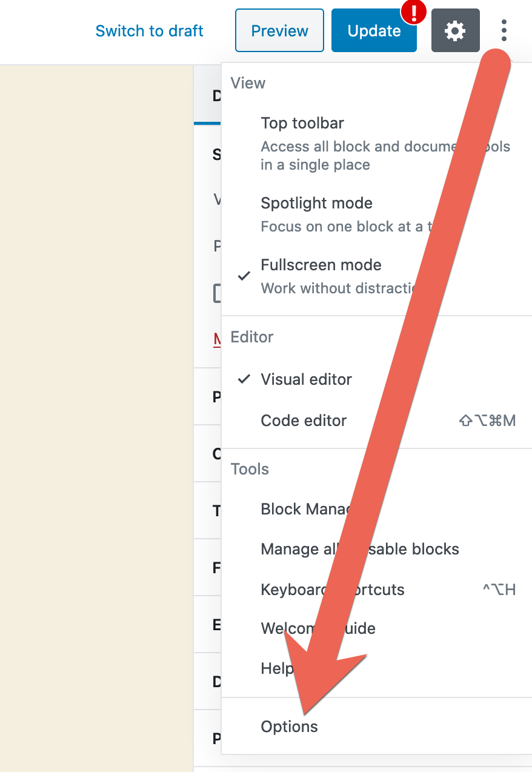Switch the post back to draft

click(149, 30)
